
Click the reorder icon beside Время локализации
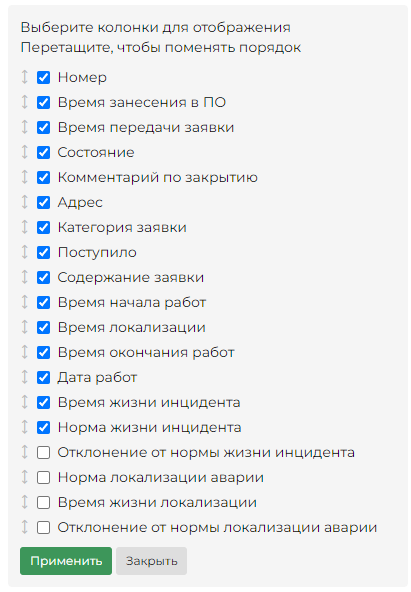(x=25, y=327)
